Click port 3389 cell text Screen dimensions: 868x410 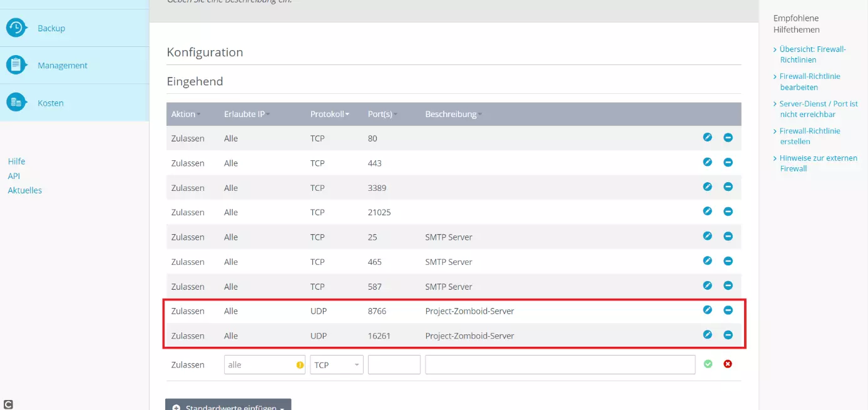377,188
